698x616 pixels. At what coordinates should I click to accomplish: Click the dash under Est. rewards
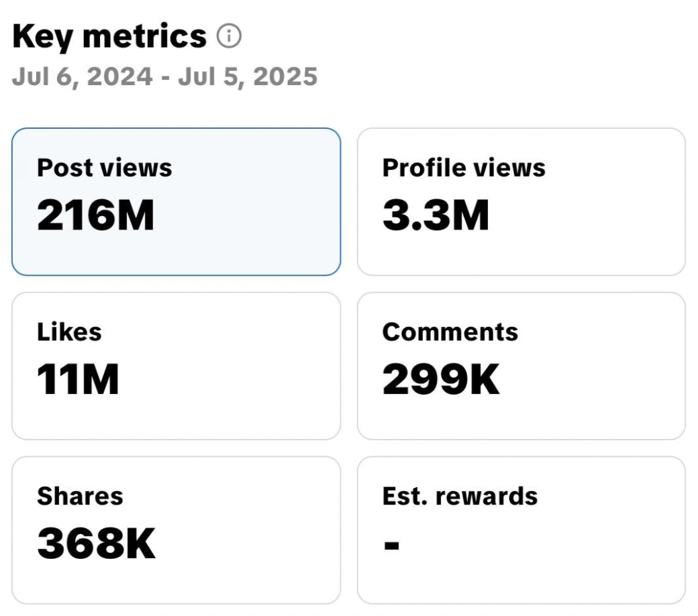[392, 545]
